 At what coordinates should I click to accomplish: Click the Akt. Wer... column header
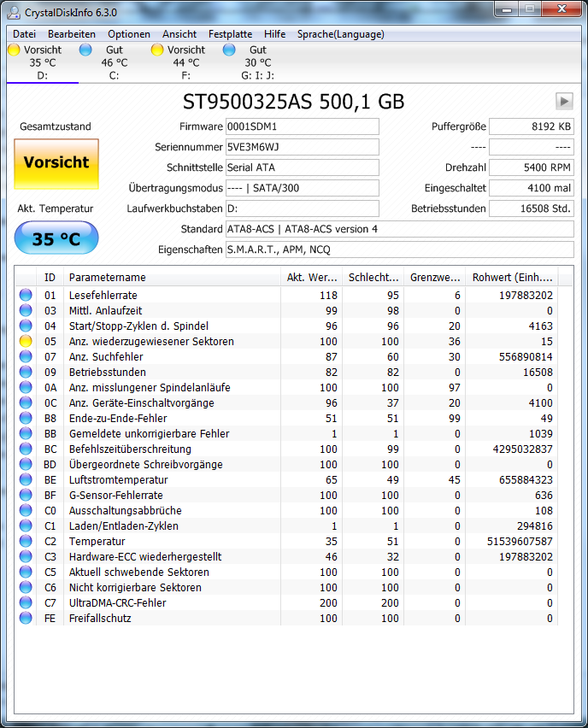(312, 277)
